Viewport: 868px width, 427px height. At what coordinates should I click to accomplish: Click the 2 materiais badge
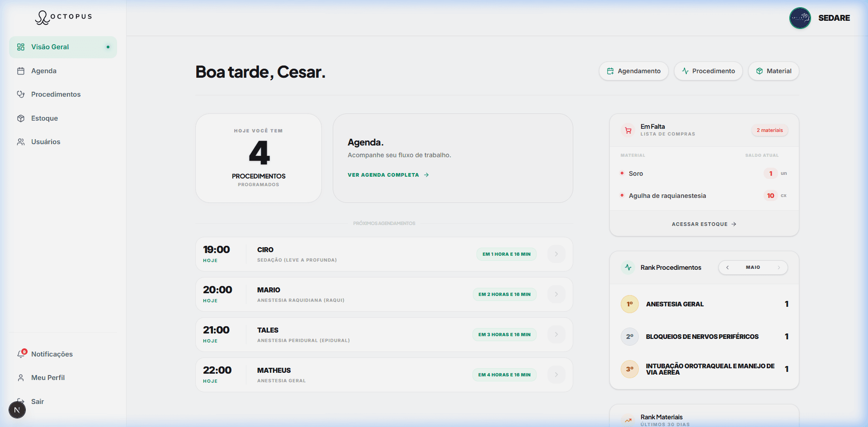pos(770,130)
